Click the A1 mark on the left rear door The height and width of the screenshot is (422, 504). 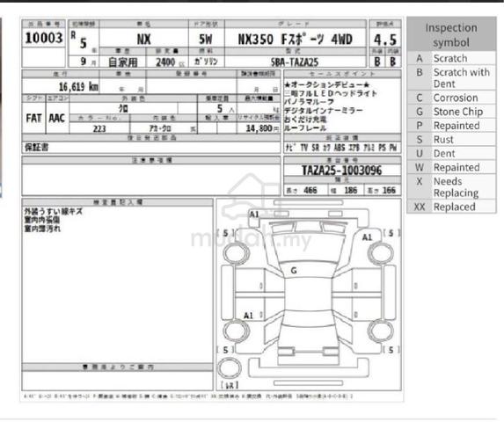click(x=248, y=316)
